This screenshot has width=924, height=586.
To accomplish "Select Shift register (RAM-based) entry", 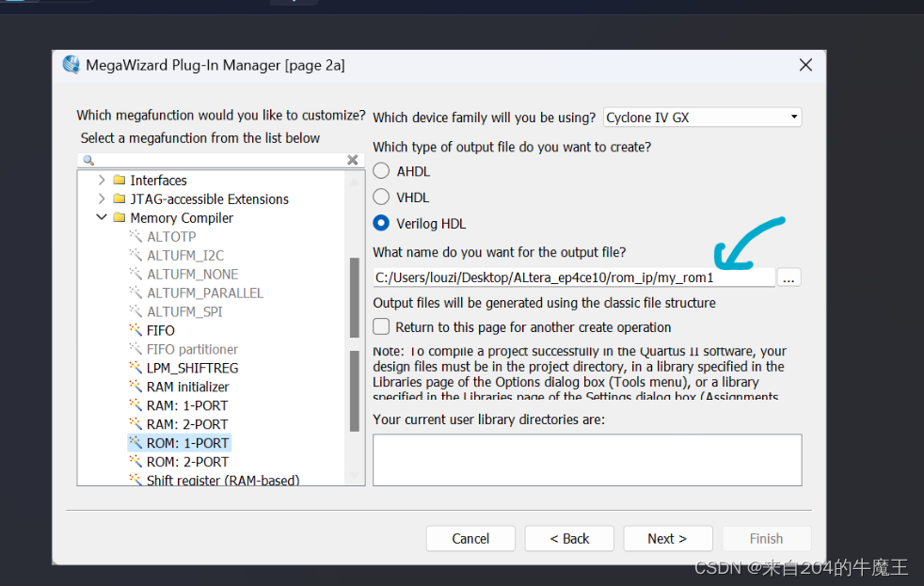I will click(x=223, y=480).
